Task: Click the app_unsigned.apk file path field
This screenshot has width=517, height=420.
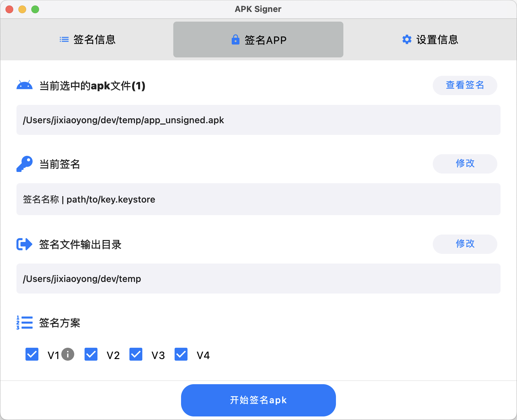Action: click(258, 120)
